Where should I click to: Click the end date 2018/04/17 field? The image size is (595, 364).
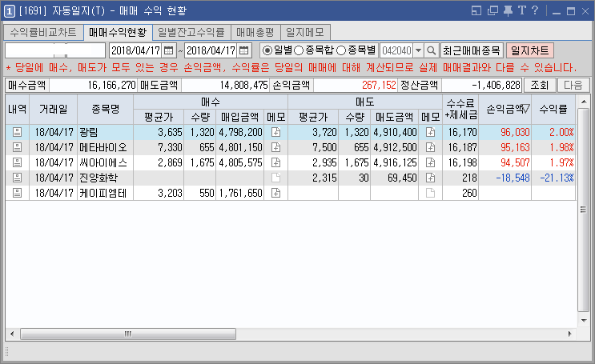click(x=211, y=50)
